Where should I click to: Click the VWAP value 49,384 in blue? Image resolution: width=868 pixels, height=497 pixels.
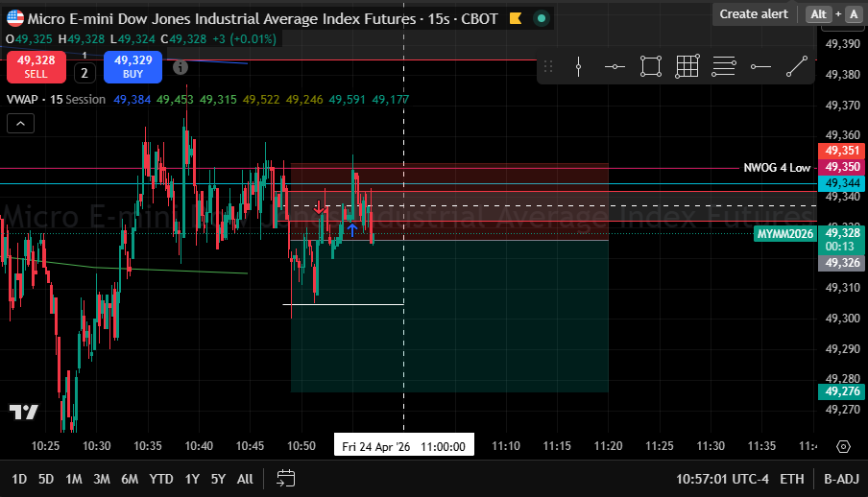point(132,100)
